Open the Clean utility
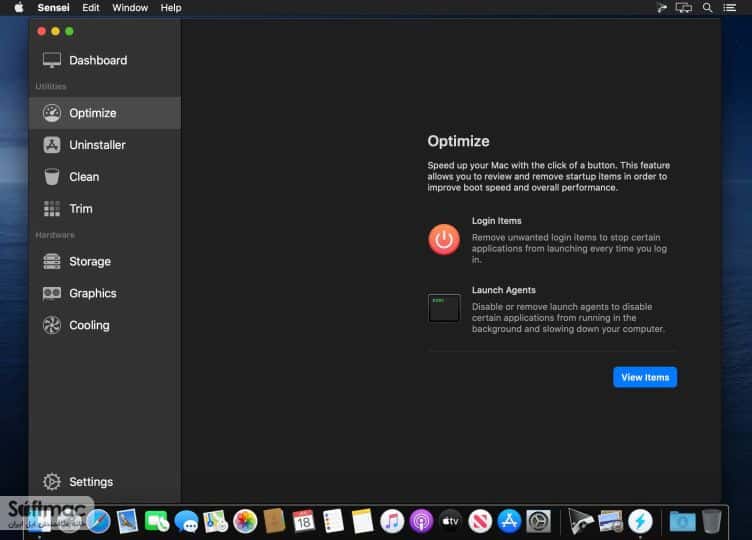752x540 pixels. click(x=105, y=177)
